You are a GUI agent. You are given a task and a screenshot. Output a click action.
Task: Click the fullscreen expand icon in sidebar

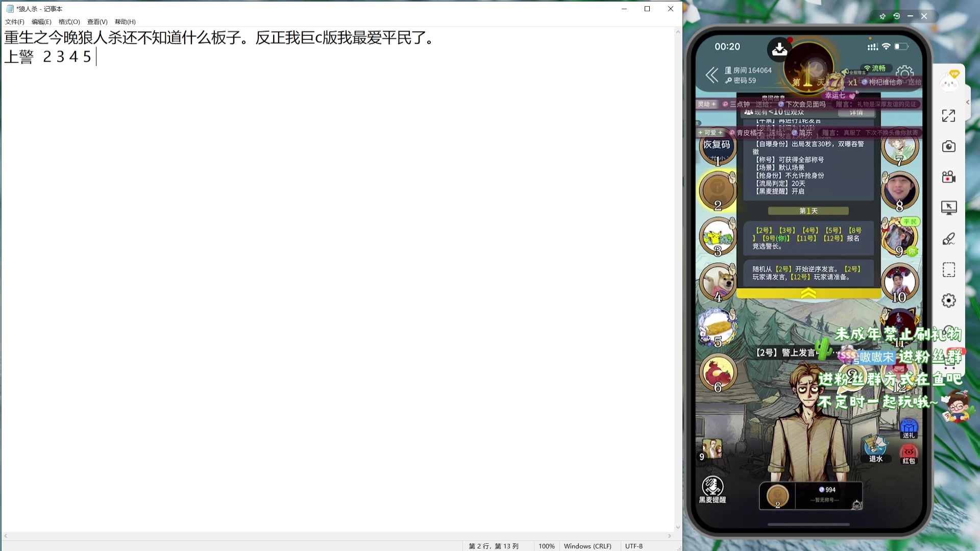pos(948,116)
